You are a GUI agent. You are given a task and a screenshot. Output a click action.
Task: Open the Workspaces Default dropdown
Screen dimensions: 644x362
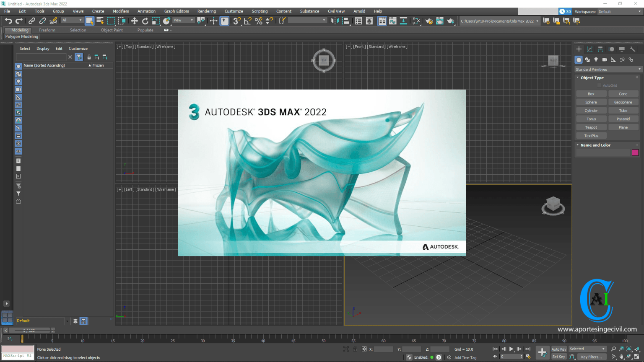click(x=620, y=12)
